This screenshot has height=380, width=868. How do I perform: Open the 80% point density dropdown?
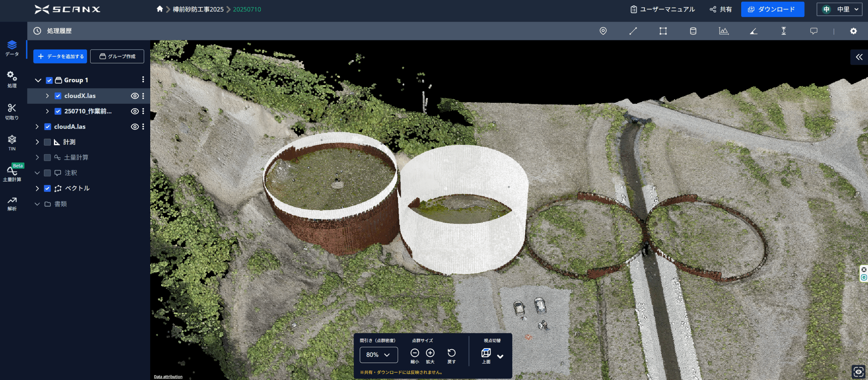click(x=378, y=355)
